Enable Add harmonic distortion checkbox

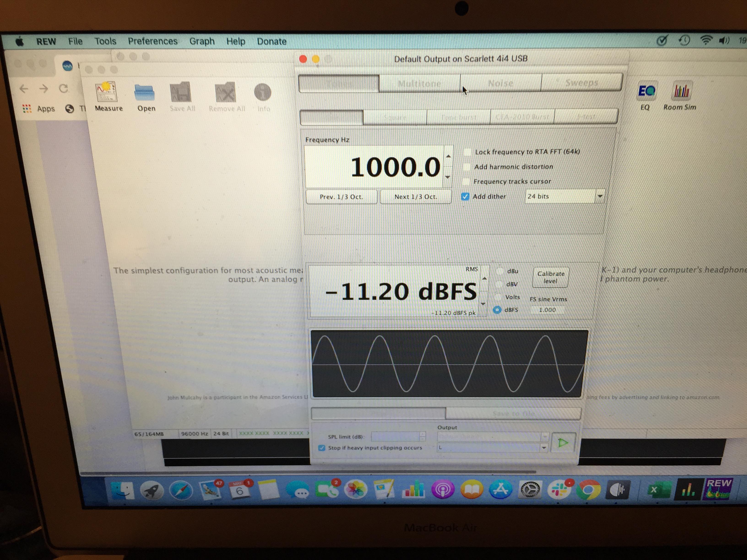pyautogui.click(x=466, y=167)
